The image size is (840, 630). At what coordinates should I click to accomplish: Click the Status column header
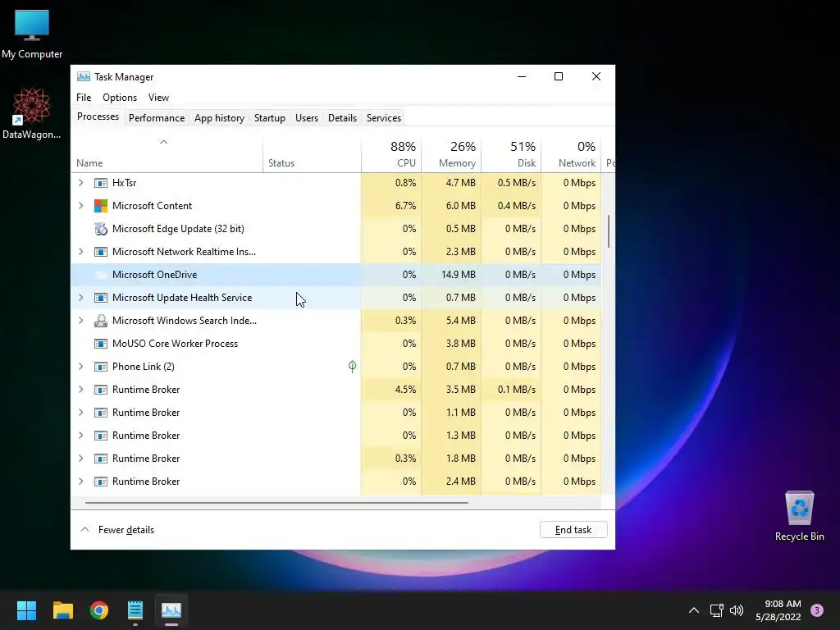(x=312, y=154)
